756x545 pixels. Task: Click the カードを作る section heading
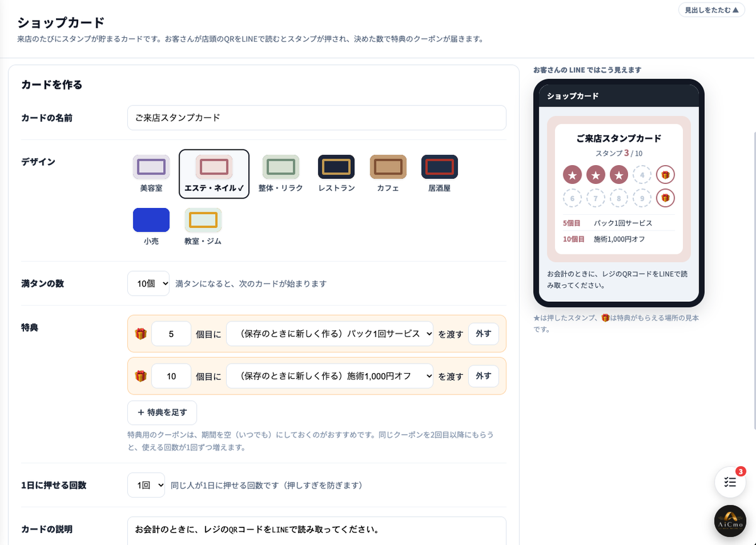click(x=52, y=84)
